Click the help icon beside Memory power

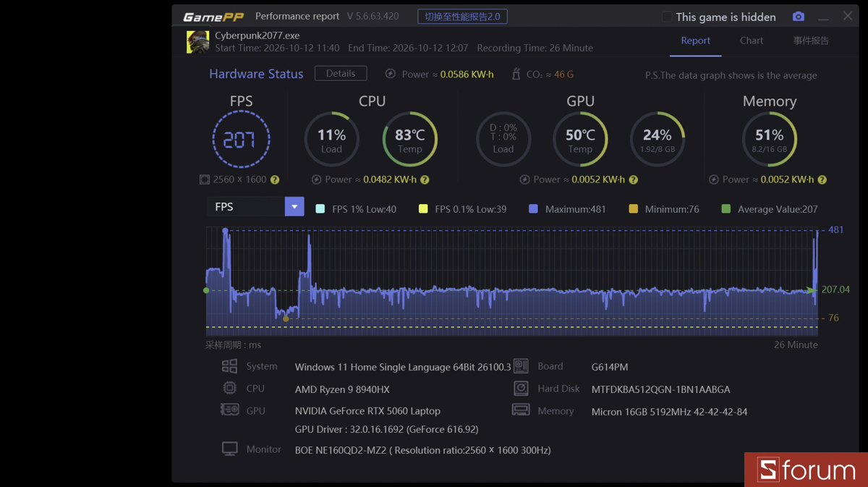[822, 179]
